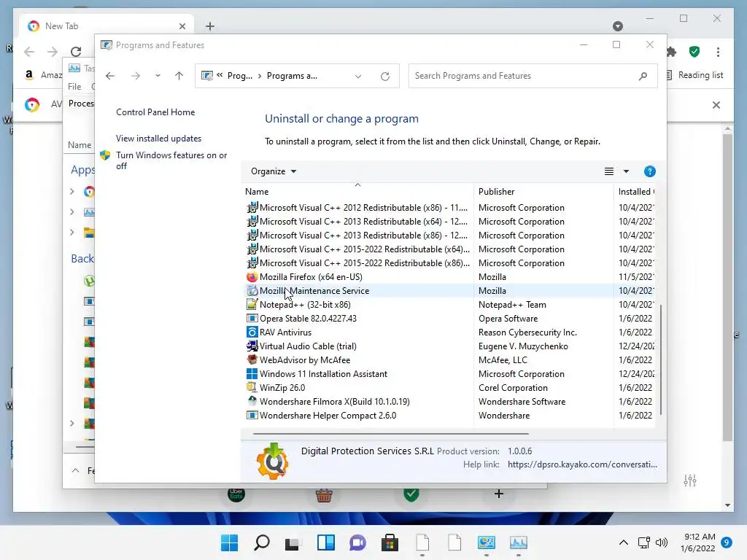Screen dimensions: 747x560
Task: Click the magnifier icon in the search box
Action: 643,76
